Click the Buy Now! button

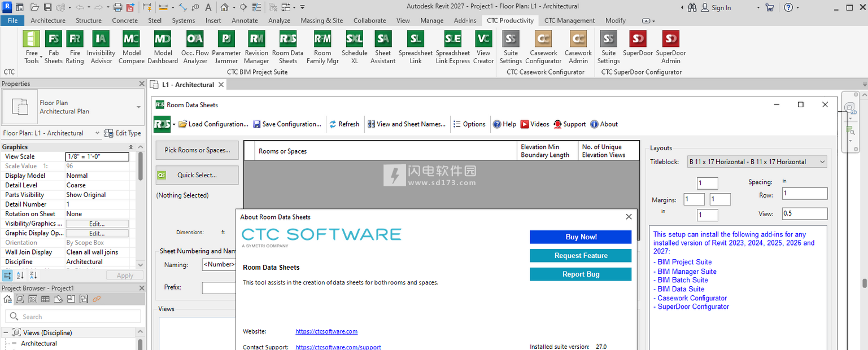[581, 237]
